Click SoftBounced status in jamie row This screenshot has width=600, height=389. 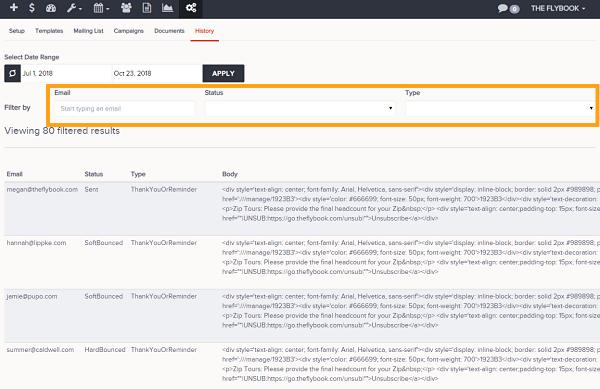click(x=104, y=296)
